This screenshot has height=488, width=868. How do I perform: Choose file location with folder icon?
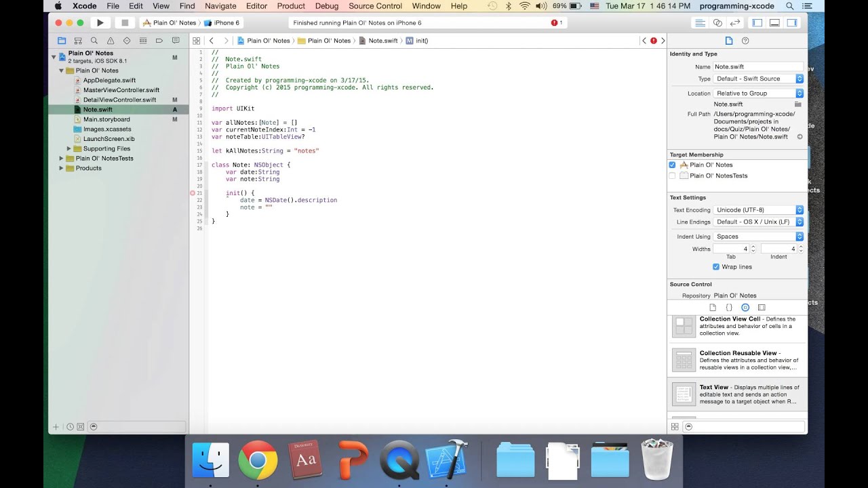click(x=798, y=104)
